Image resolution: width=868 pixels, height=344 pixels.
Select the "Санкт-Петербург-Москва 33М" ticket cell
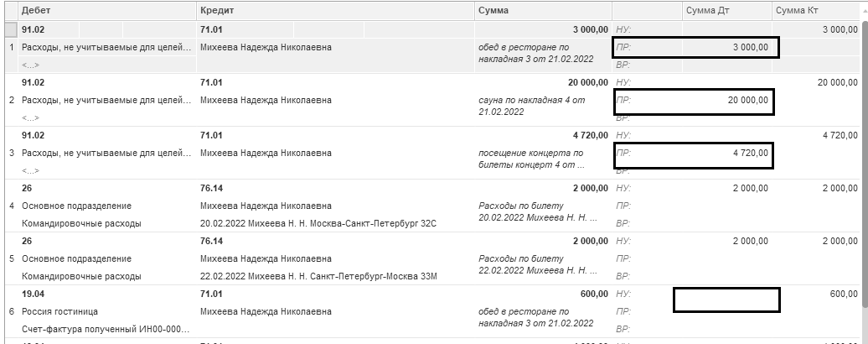pos(319,276)
